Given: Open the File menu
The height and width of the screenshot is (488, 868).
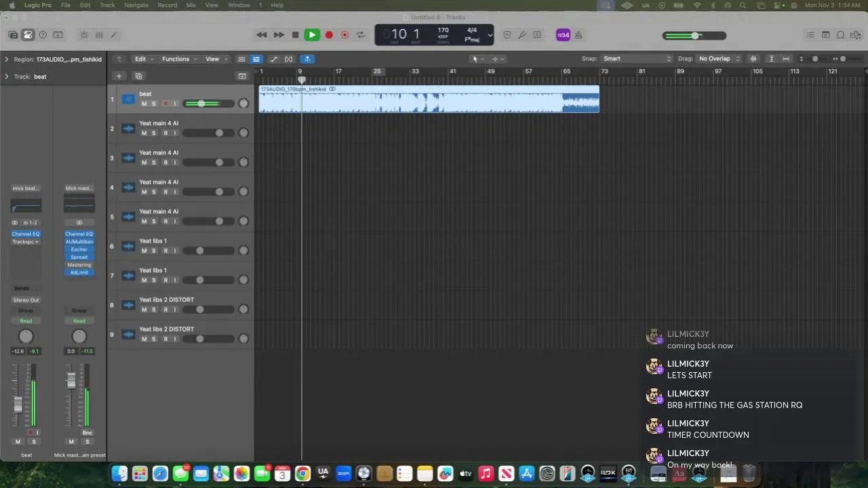Looking at the screenshot, I should pyautogui.click(x=66, y=5).
